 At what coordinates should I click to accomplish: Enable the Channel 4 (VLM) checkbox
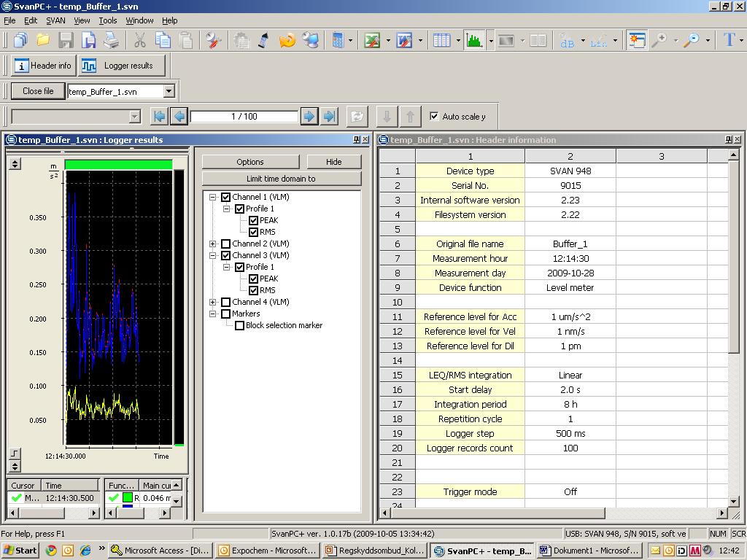tap(226, 302)
